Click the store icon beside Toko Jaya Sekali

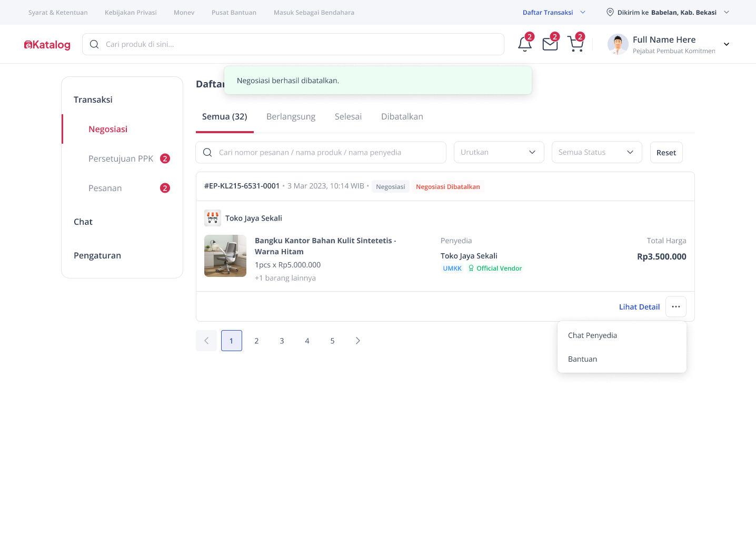[x=213, y=217]
